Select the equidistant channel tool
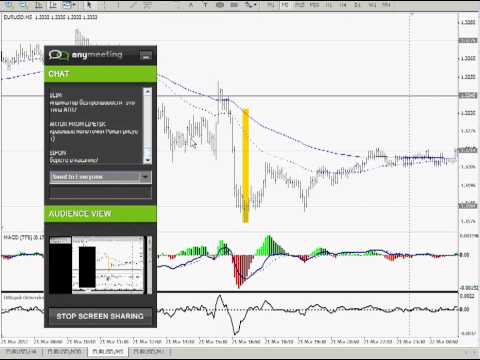 pyautogui.click(x=147, y=5)
